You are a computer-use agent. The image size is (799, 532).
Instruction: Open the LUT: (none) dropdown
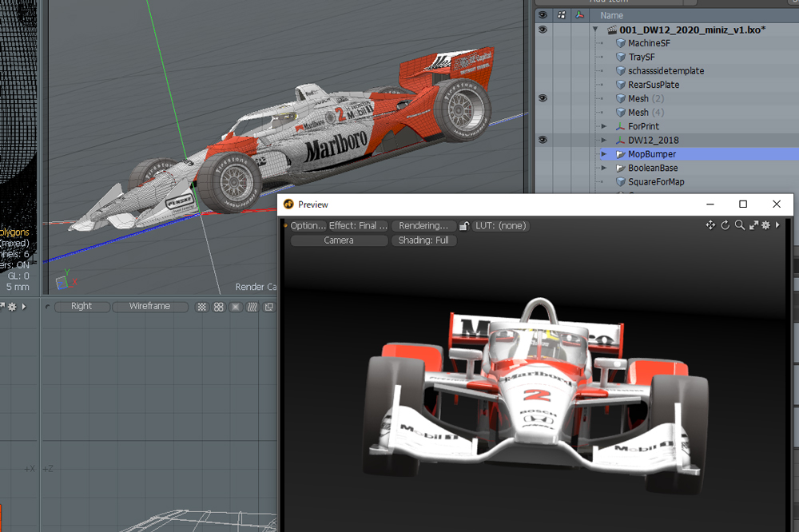501,226
